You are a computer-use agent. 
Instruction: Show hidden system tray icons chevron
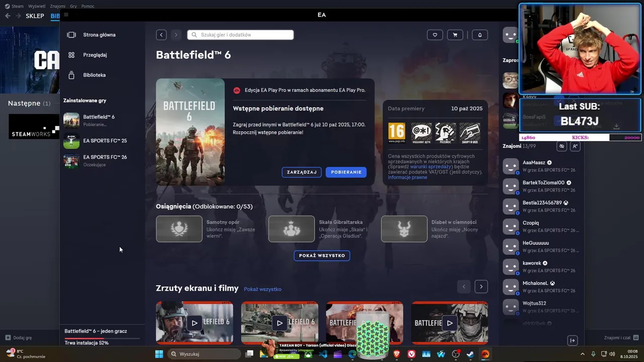click(583, 354)
